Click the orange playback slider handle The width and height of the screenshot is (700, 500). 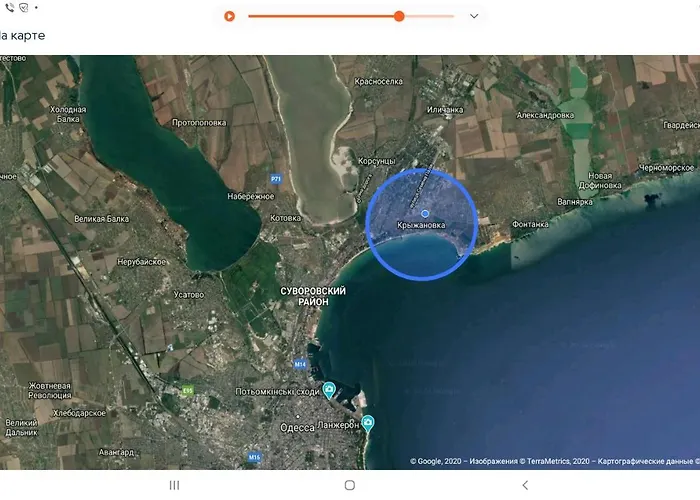[x=399, y=16]
